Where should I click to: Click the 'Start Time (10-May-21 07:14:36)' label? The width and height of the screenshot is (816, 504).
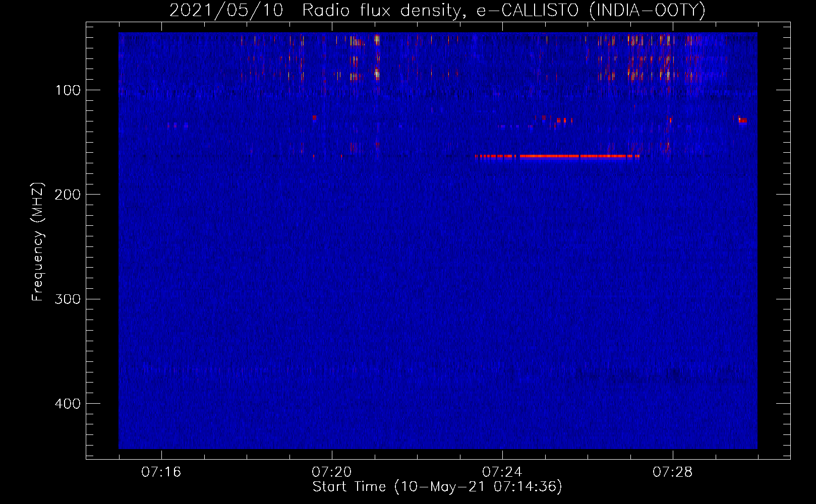[x=437, y=487]
